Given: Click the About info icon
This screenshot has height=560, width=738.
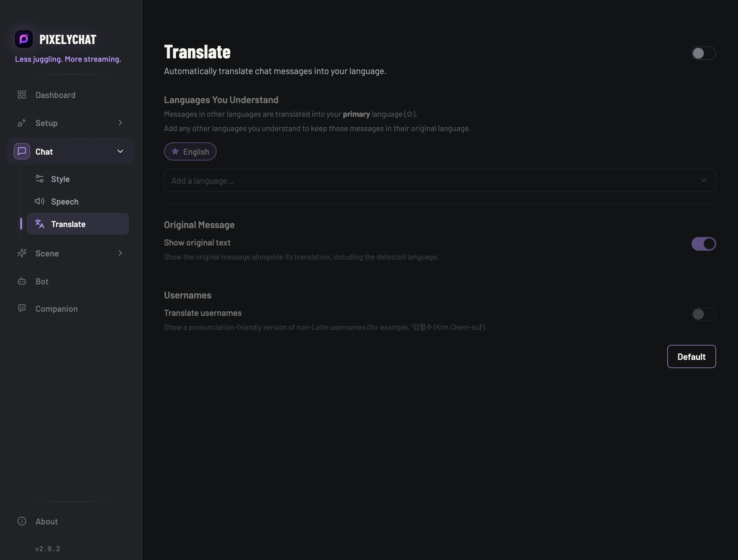Looking at the screenshot, I should [x=22, y=521].
